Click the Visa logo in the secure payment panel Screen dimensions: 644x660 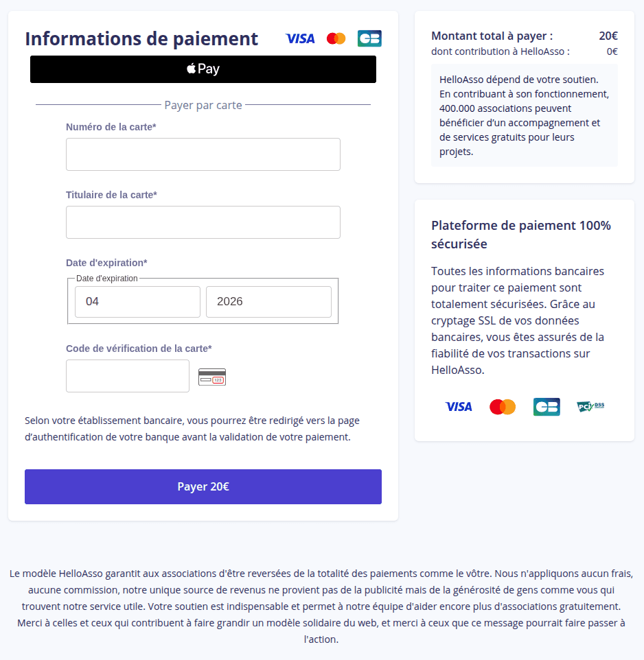(x=458, y=406)
